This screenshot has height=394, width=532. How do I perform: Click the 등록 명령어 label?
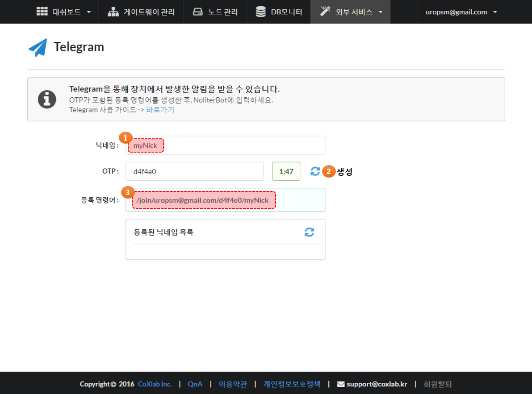tap(100, 200)
